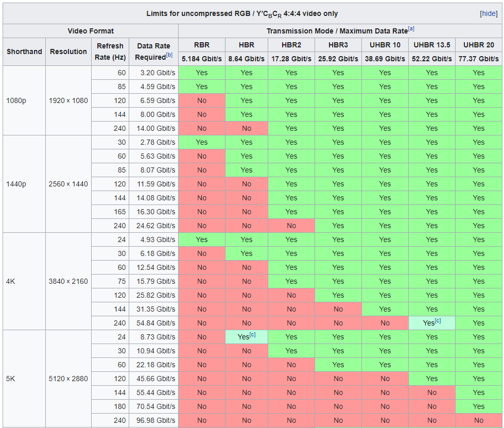Screen dimensions: 504x428
Task: Click the 8.00 Gbit/s data rate value
Action: click(x=158, y=114)
